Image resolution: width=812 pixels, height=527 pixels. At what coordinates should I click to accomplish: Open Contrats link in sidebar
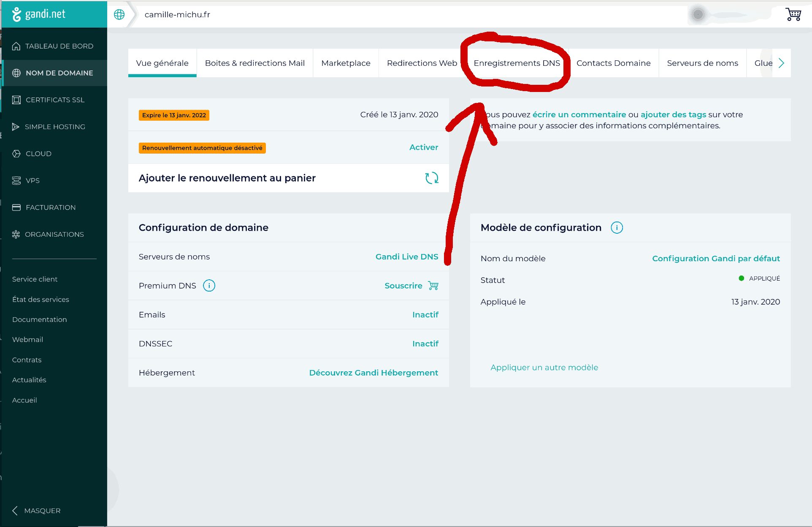(27, 360)
